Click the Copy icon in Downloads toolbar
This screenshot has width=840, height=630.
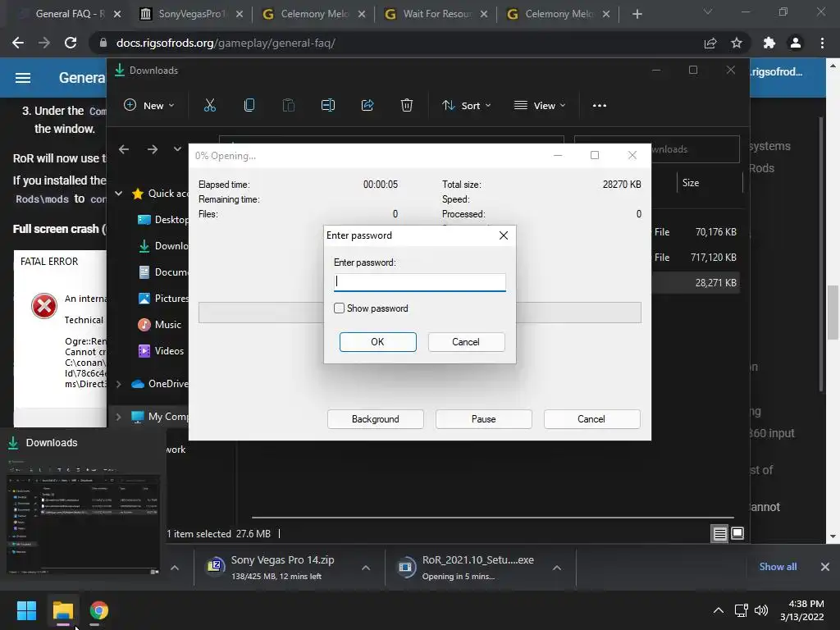(x=249, y=106)
